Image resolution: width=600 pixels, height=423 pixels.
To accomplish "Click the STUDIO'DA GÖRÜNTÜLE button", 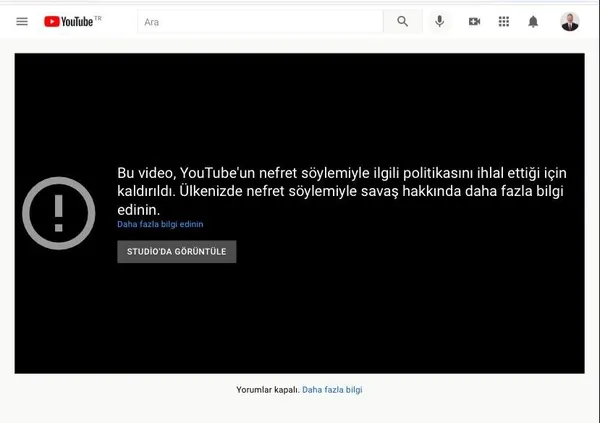I will click(x=177, y=252).
